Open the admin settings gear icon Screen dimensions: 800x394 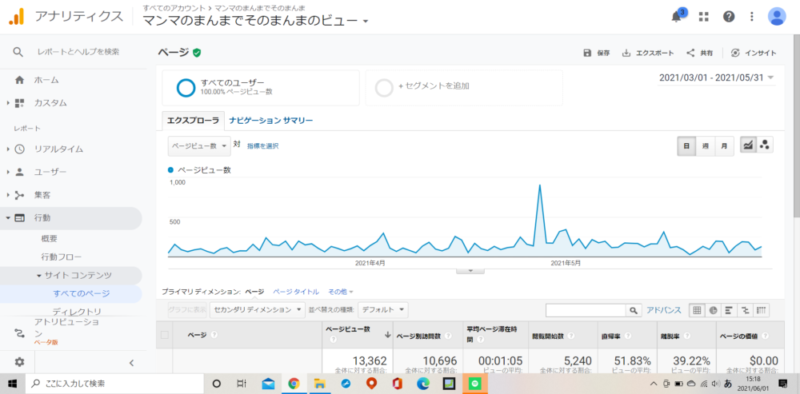[19, 362]
